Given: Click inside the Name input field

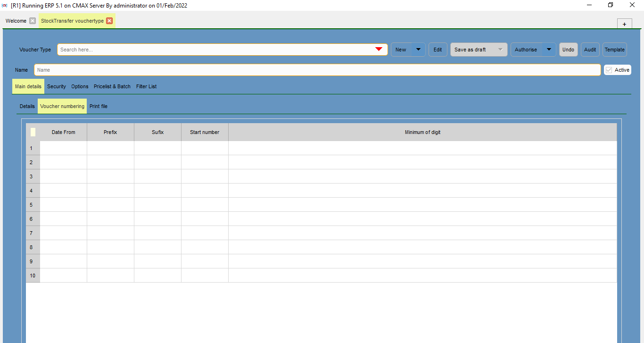Looking at the screenshot, I should (189, 69).
